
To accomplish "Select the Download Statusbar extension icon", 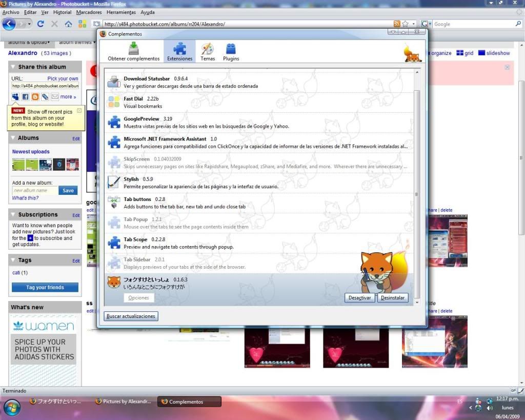I will point(114,82).
